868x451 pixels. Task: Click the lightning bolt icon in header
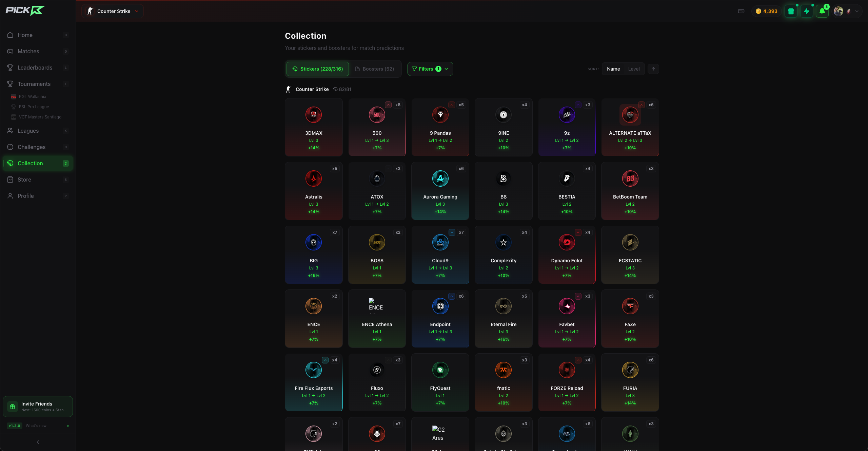(807, 11)
